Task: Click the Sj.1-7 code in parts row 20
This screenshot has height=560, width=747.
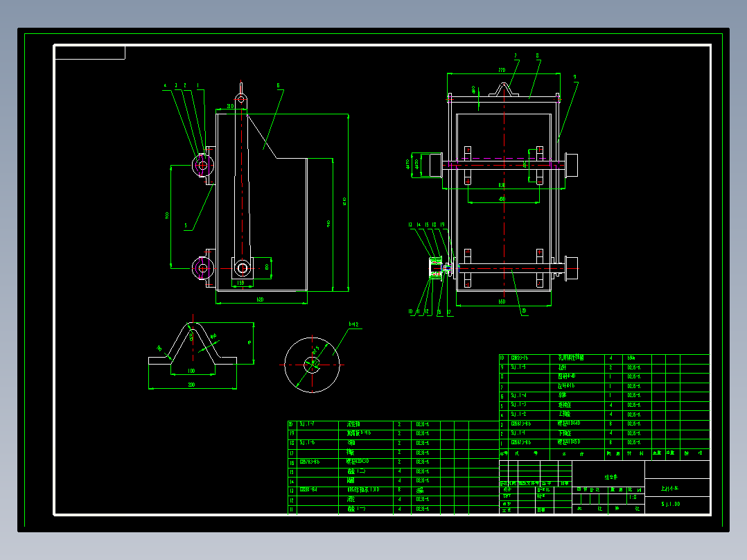Action: [x=307, y=423]
